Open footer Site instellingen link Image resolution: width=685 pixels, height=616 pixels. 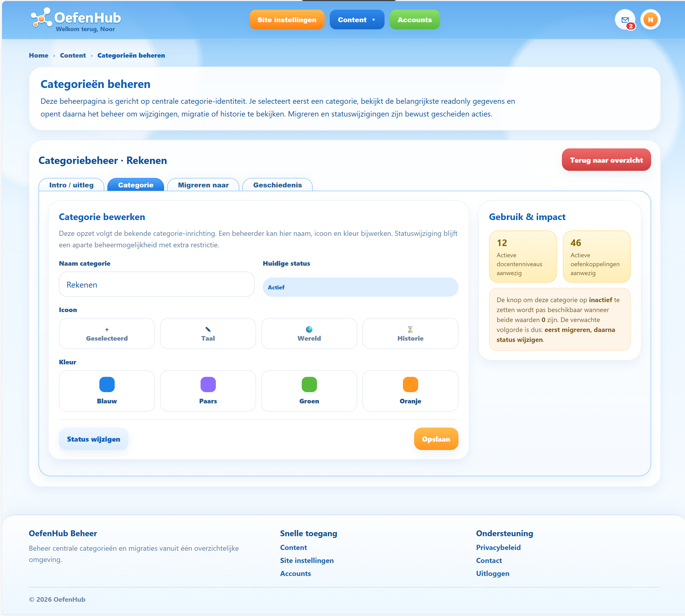tap(307, 560)
